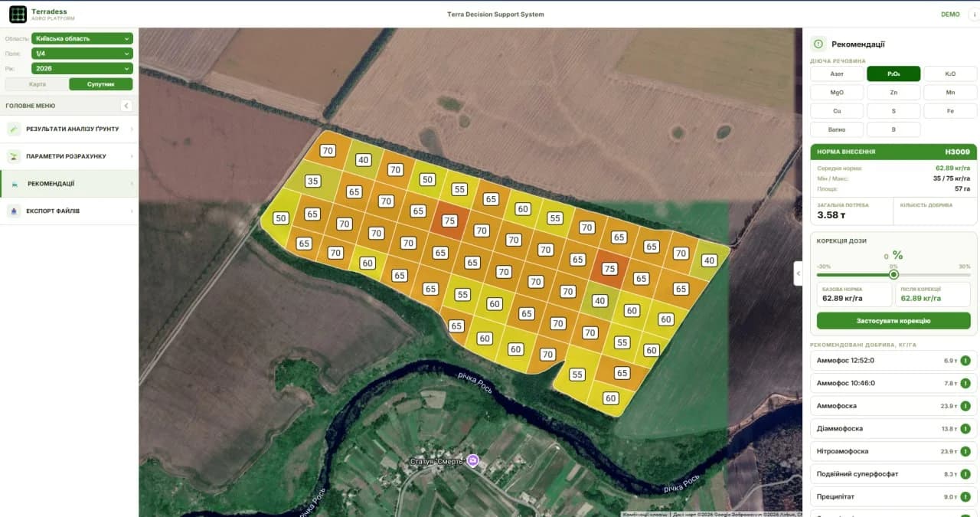Collapse the main menu sidebar

[x=126, y=106]
